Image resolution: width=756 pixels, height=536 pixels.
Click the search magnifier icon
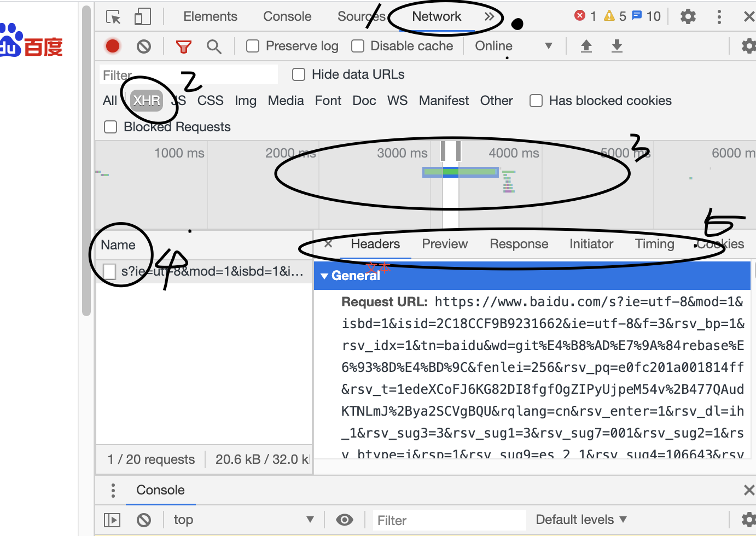click(x=214, y=46)
